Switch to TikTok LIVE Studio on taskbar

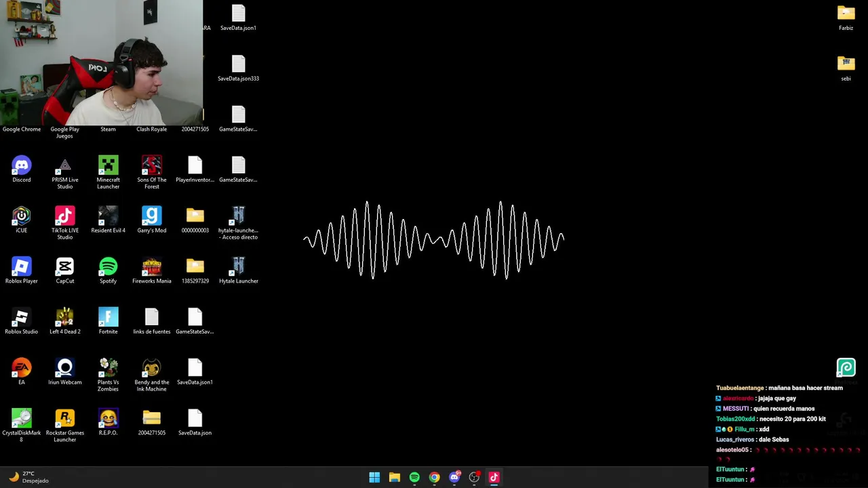[494, 477]
